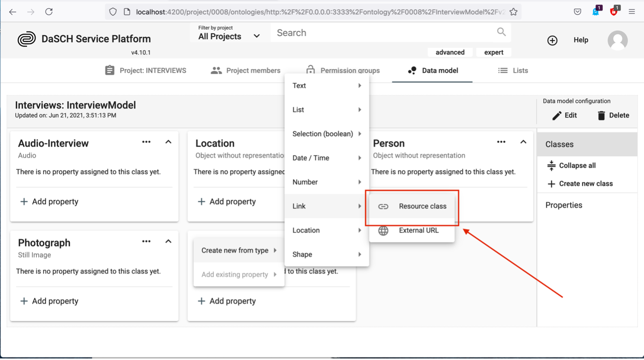Click the browser reload button
This screenshot has width=644, height=360.
pos(49,12)
